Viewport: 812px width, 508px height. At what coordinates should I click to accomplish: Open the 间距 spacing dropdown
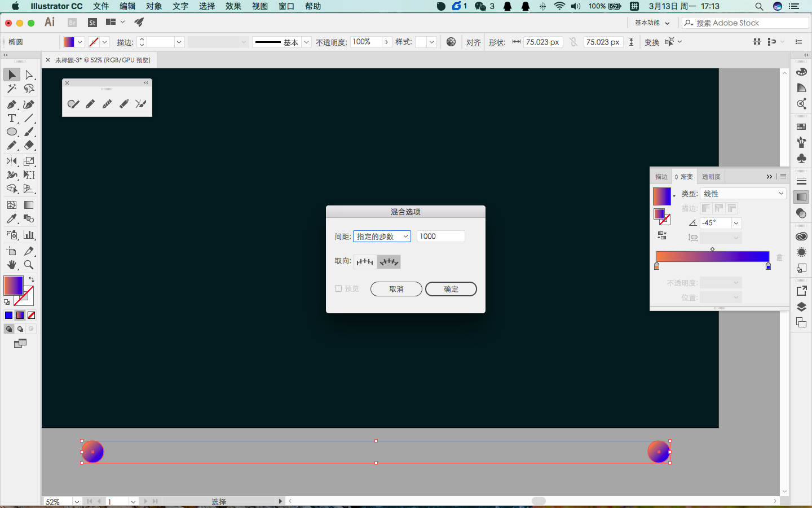tap(382, 237)
